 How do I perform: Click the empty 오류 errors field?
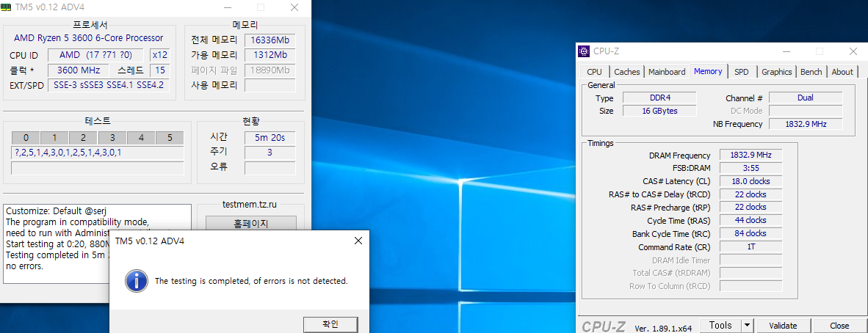270,167
